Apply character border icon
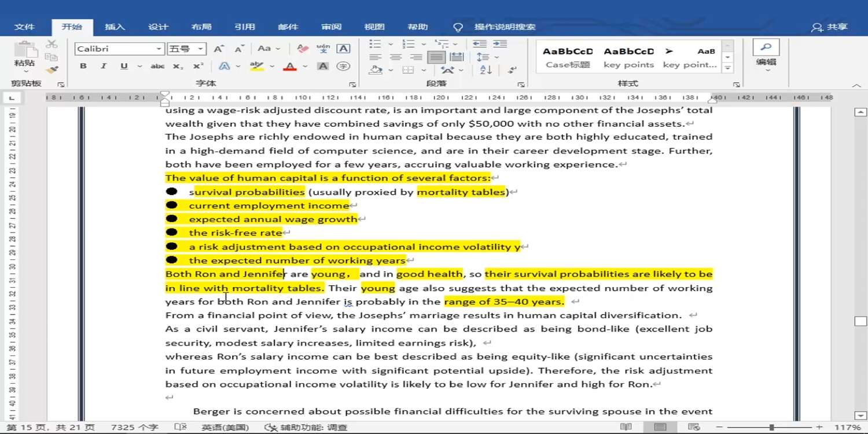Image resolution: width=868 pixels, height=434 pixels. pyautogui.click(x=343, y=49)
